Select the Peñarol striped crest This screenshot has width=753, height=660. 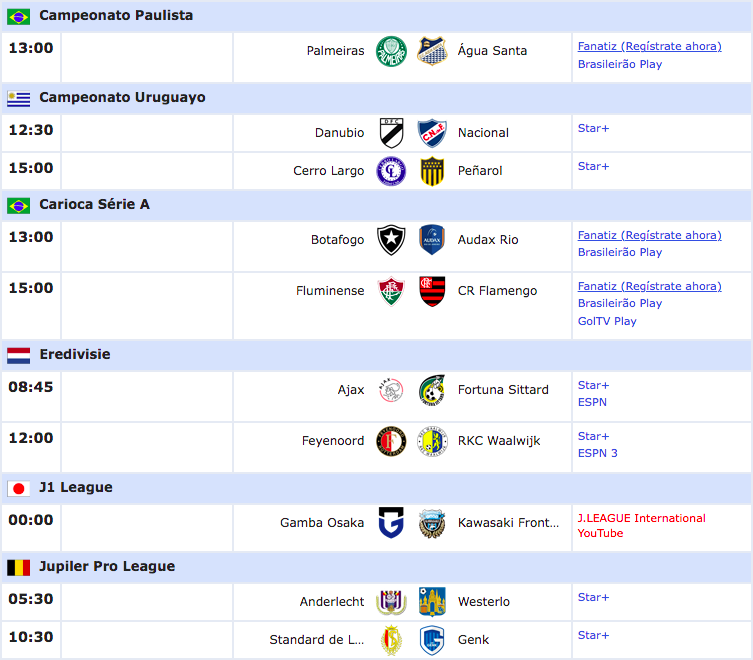click(x=432, y=171)
